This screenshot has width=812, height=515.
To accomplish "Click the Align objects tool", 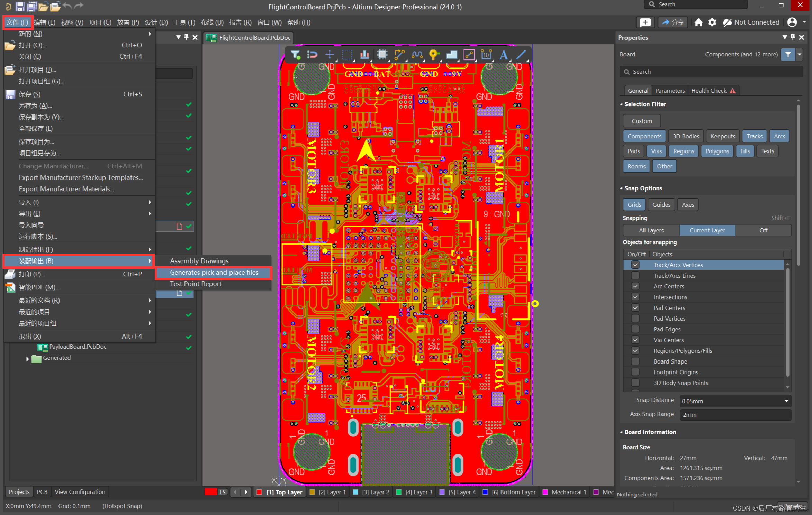I will point(364,54).
